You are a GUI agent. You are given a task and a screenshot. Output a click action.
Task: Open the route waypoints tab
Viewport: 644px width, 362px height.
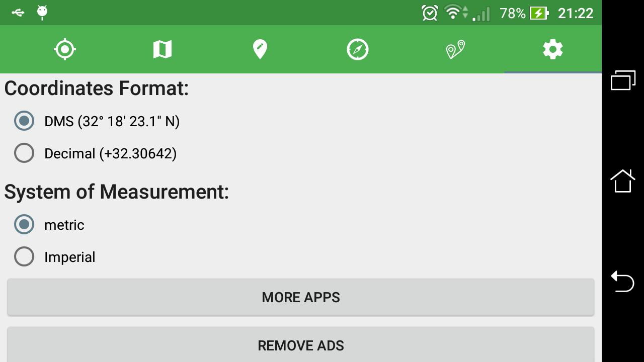tap(455, 49)
